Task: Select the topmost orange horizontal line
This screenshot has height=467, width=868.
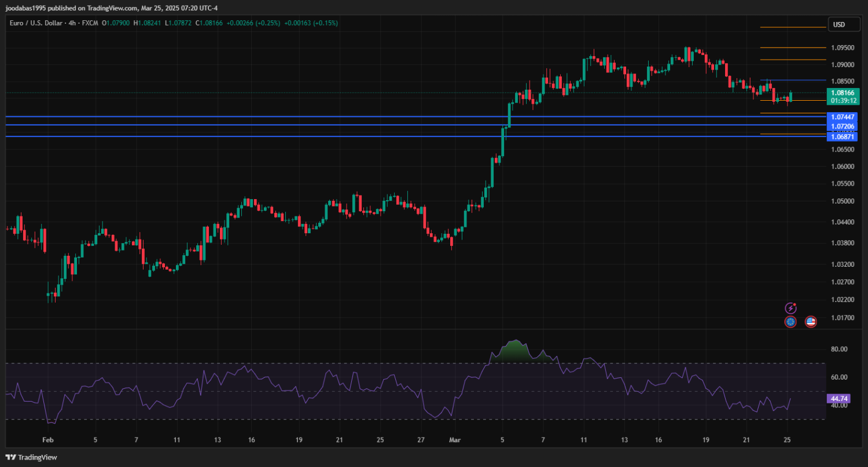Action: pos(792,27)
